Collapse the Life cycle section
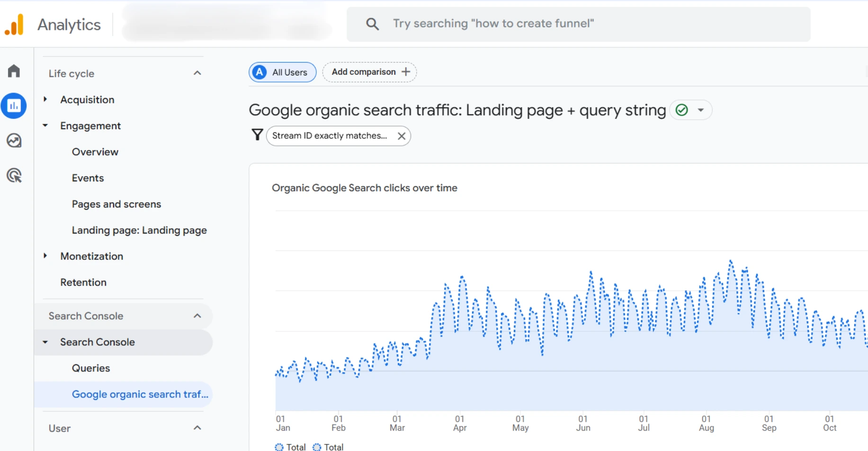The image size is (868, 451). (x=197, y=73)
